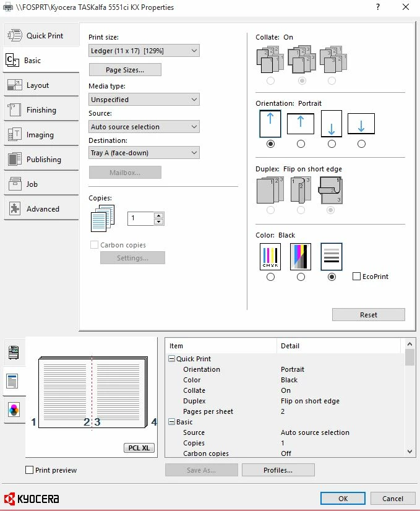Select the Carbon copies row in list
The height and width of the screenshot is (511, 420).
285,453
